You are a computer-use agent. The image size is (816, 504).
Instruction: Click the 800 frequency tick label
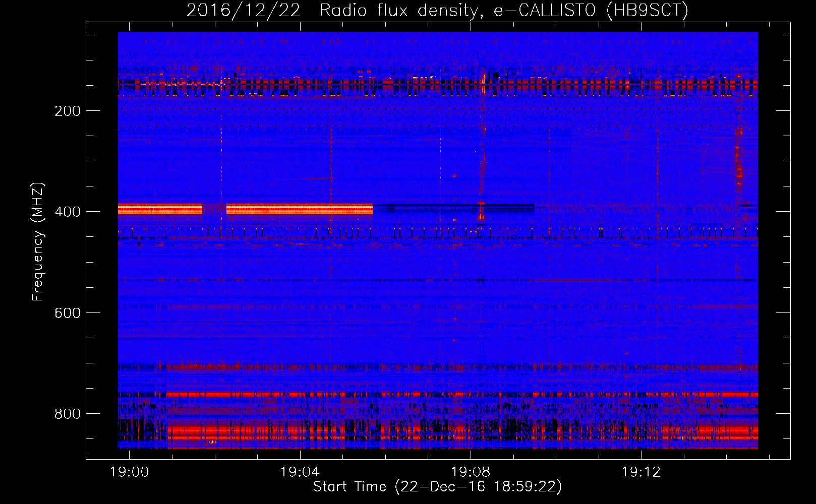pyautogui.click(x=68, y=414)
